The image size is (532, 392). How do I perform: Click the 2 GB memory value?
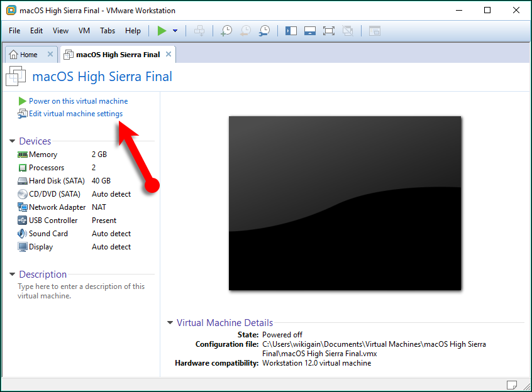pyautogui.click(x=99, y=155)
